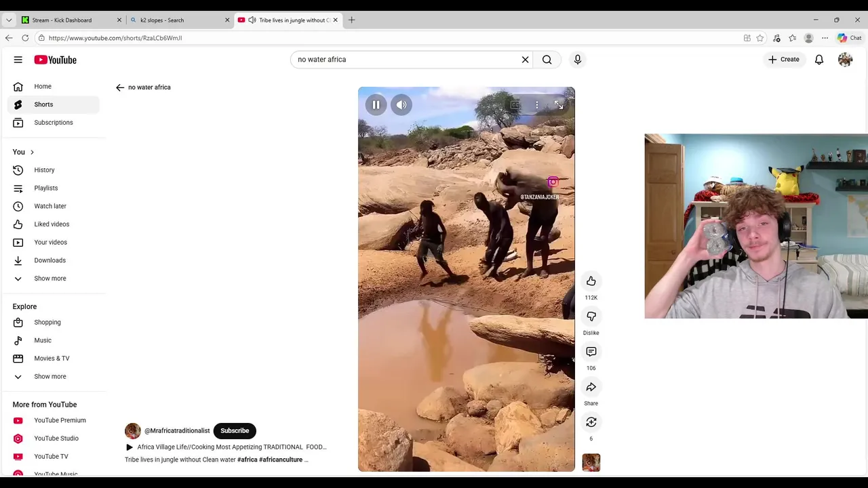Viewport: 868px width, 488px height.
Task: Open Downloads in the sidebar
Action: click(x=54, y=260)
